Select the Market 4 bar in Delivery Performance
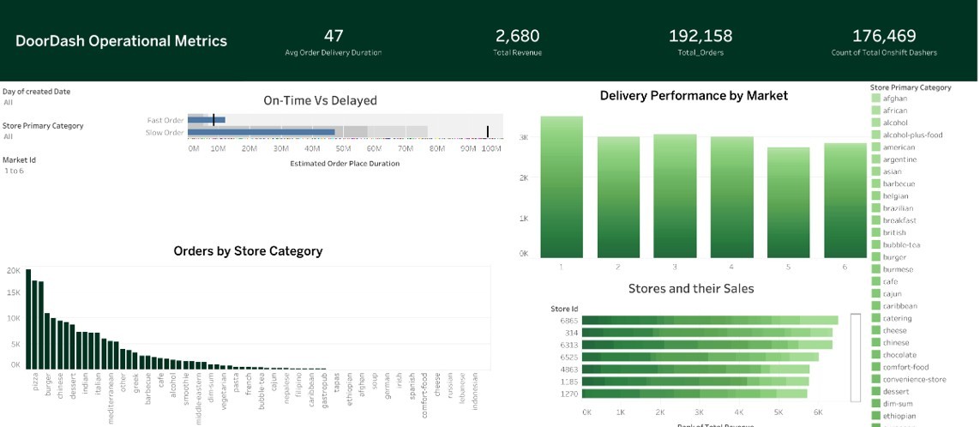Viewport: 980px width, 427px height. point(732,197)
